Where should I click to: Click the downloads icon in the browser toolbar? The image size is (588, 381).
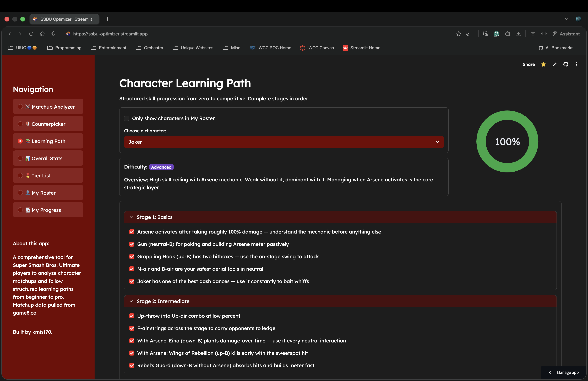pos(519,34)
